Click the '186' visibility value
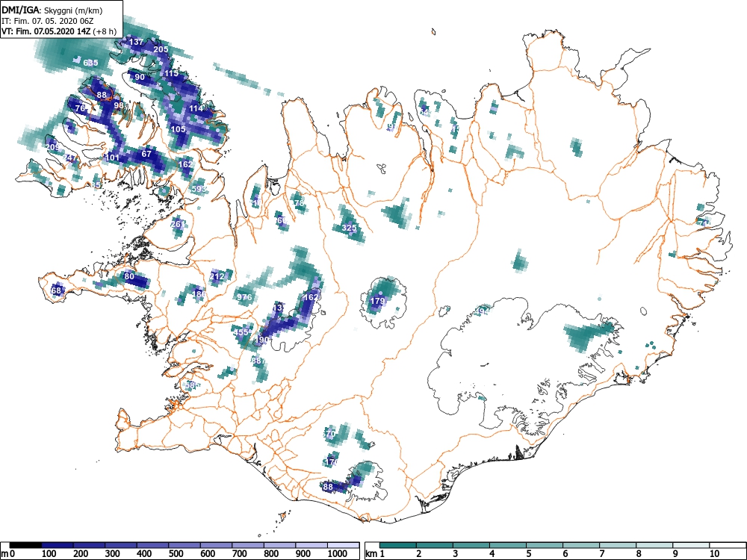Viewport: 747px width, 560px height. tap(199, 294)
